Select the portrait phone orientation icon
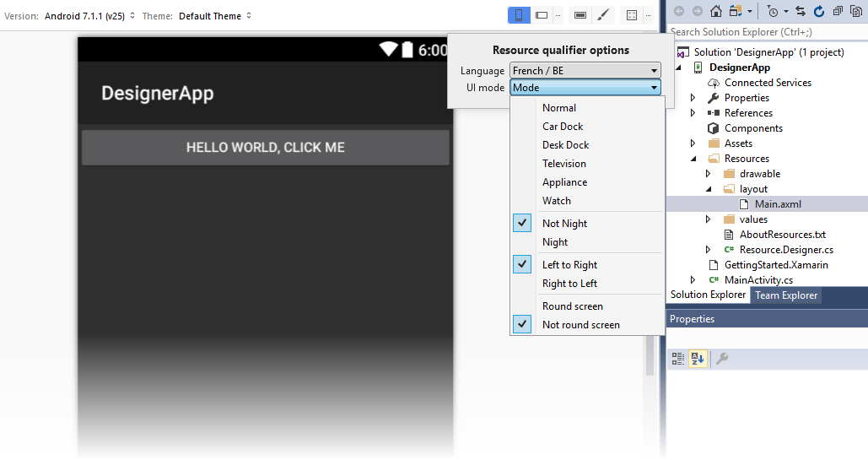 [x=519, y=15]
